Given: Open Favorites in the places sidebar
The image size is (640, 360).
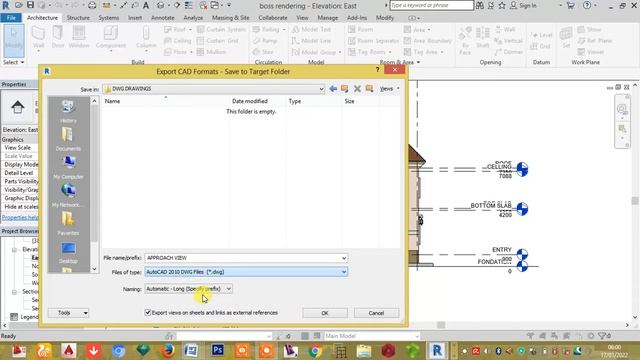Looking at the screenshot, I should pos(68,224).
